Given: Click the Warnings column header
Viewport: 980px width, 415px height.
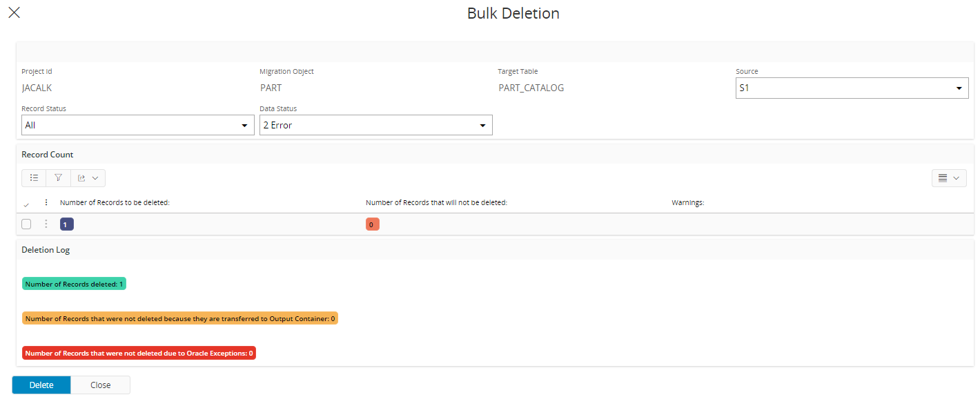Looking at the screenshot, I should (687, 202).
